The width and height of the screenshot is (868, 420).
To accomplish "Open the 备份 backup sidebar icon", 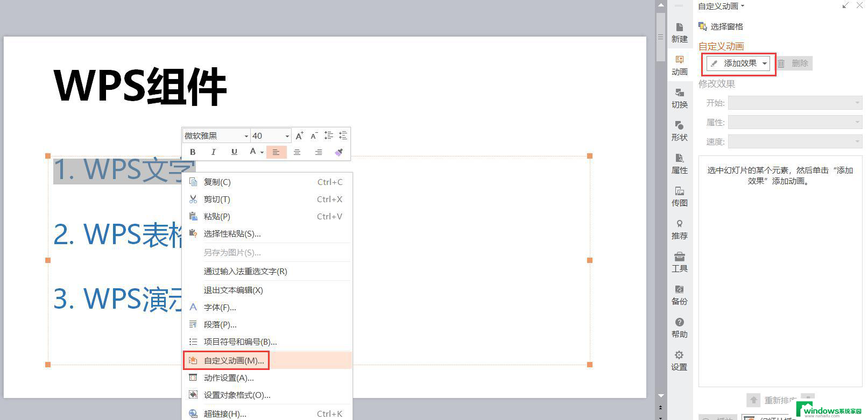I will tap(680, 295).
